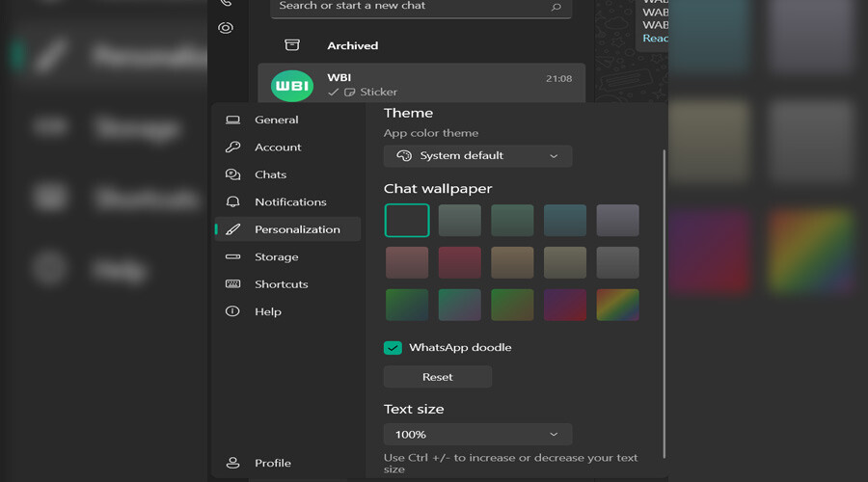This screenshot has height=482, width=868.
Task: Disable the WhatsApp doodle checkbox
Action: click(x=393, y=348)
